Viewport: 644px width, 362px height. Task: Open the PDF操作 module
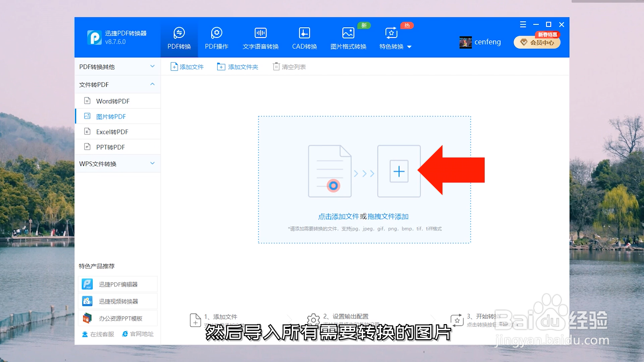(x=216, y=37)
